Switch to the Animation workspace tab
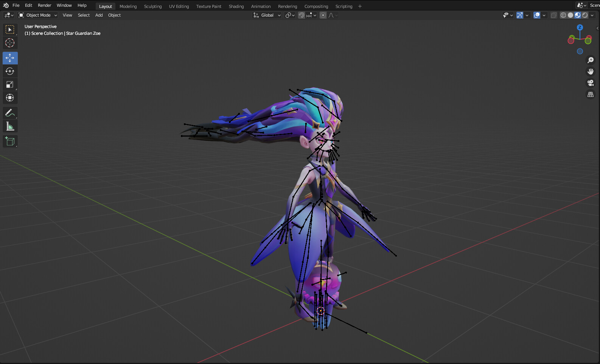Viewport: 600px width, 364px height. click(x=261, y=6)
